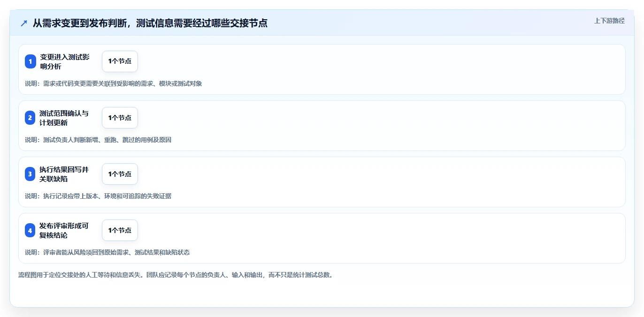Click step number badge 4
The image size is (644, 317).
point(30,230)
